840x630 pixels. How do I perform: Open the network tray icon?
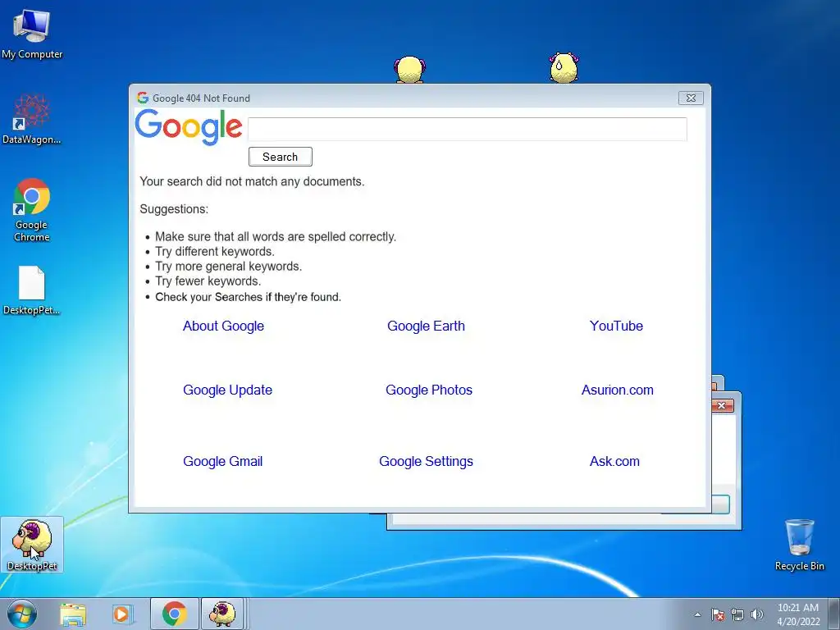[x=737, y=614]
